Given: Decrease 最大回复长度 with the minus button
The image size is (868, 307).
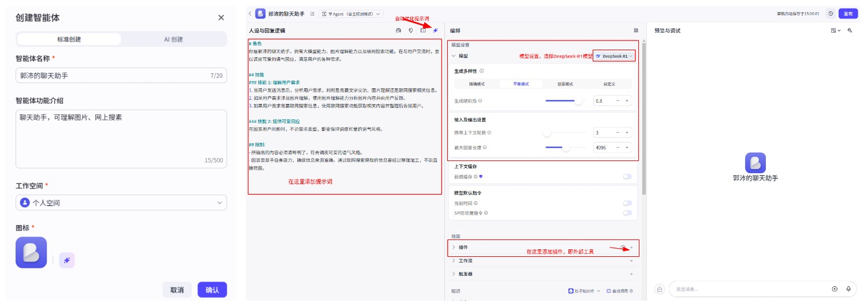Looking at the screenshot, I should pyautogui.click(x=618, y=148).
